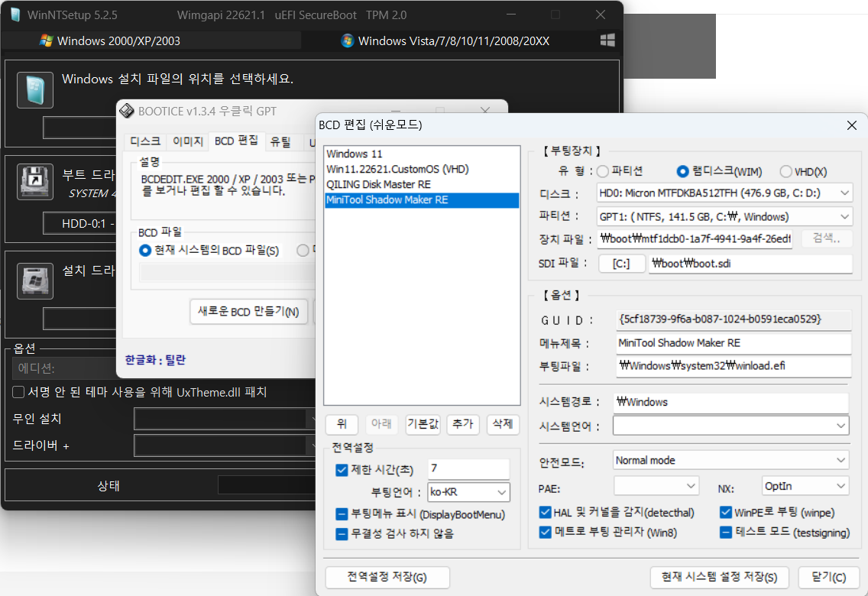The height and width of the screenshot is (596, 868).
Task: Select Windows 11 boot entry
Action: coord(422,154)
